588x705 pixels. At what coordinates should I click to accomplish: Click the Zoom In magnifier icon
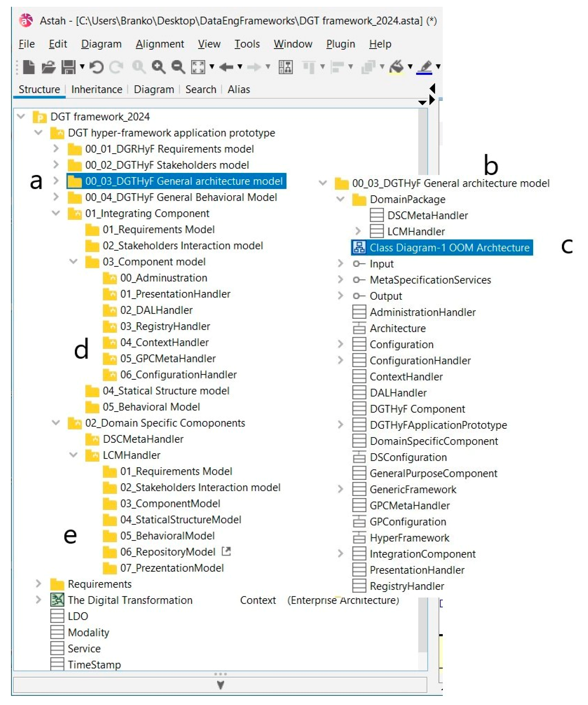(159, 67)
